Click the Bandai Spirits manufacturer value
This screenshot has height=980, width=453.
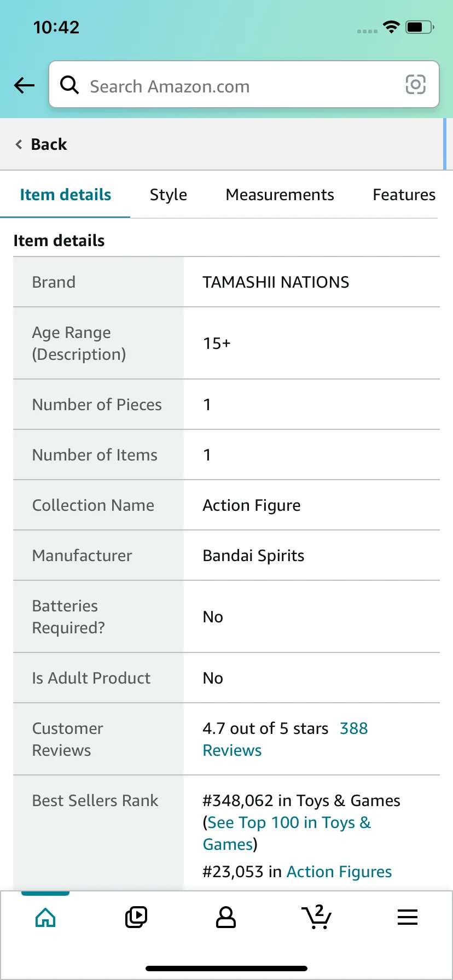(x=253, y=556)
